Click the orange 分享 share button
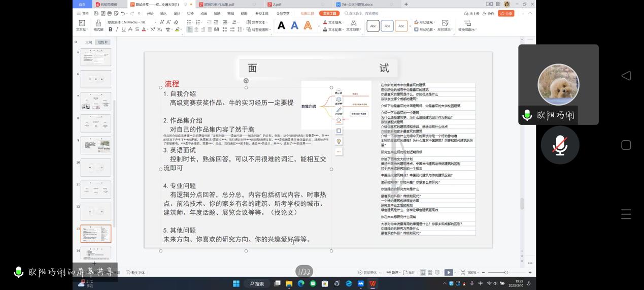 click(506, 13)
